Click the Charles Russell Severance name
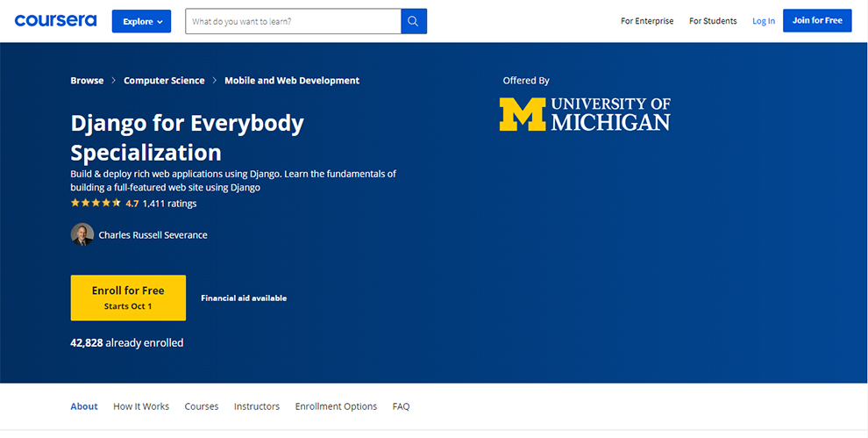Screen dimensions: 868x438 153,234
